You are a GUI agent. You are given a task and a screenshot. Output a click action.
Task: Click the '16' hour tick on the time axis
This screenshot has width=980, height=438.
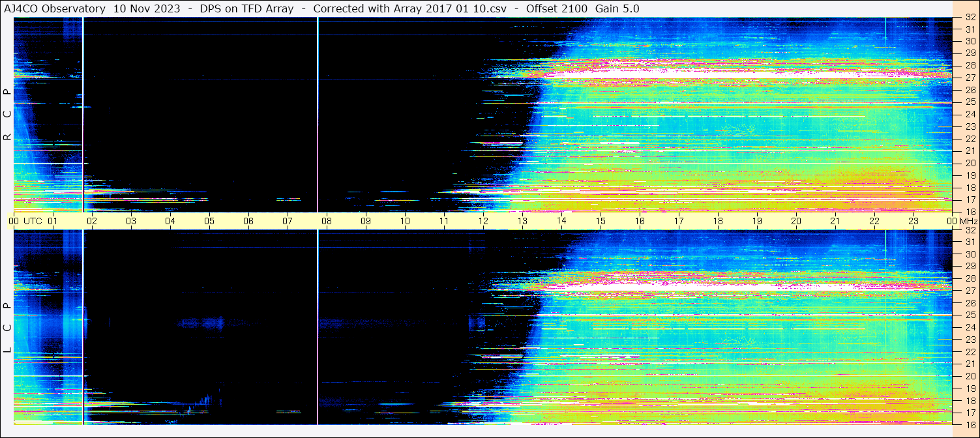coord(640,221)
